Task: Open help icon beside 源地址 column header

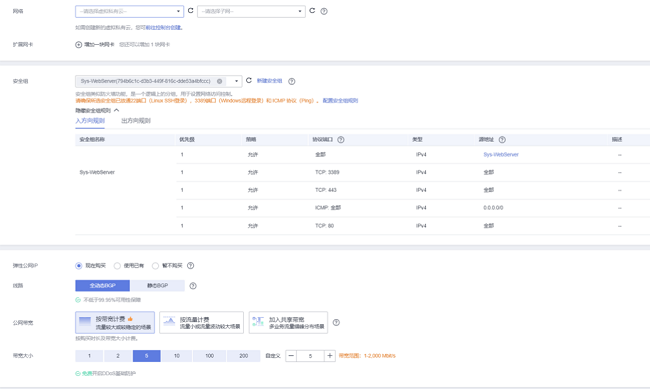Action: click(502, 140)
